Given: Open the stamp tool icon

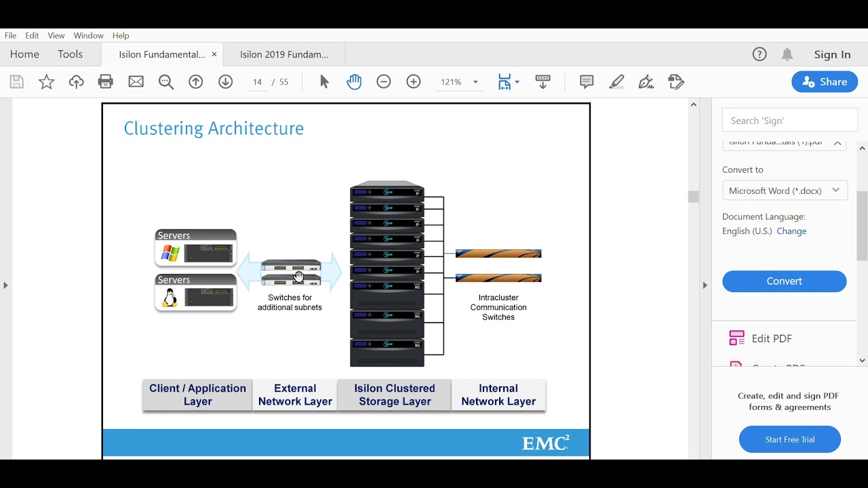Looking at the screenshot, I should point(676,82).
